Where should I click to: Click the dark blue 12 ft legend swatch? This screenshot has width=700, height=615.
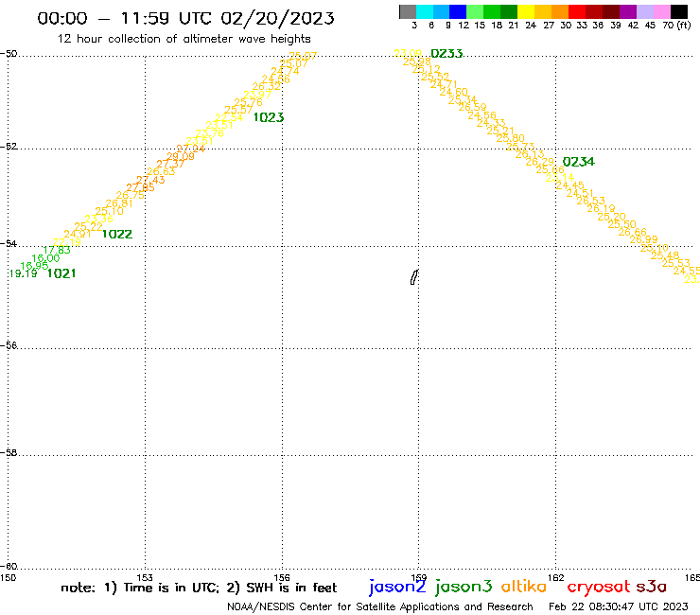pos(458,11)
